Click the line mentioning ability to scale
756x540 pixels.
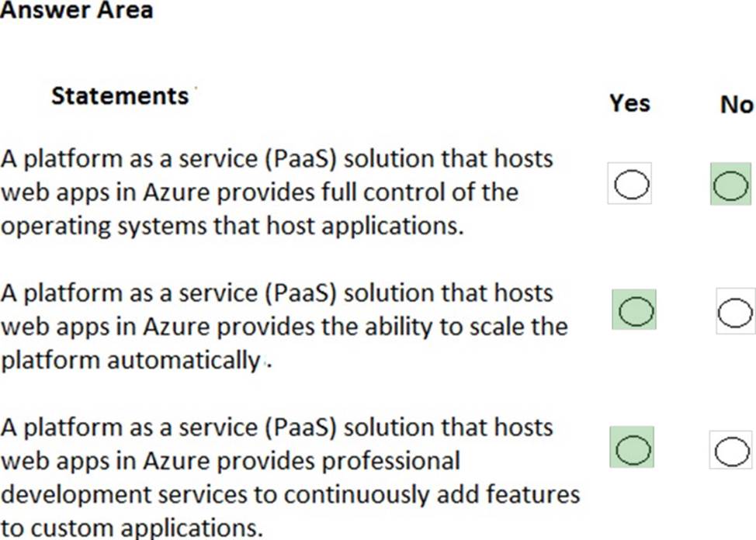(284, 327)
